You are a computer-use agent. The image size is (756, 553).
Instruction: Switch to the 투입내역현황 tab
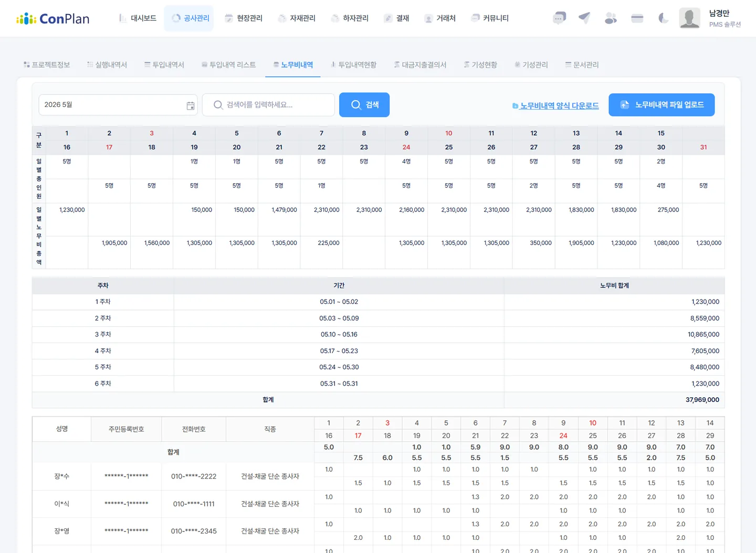point(353,65)
